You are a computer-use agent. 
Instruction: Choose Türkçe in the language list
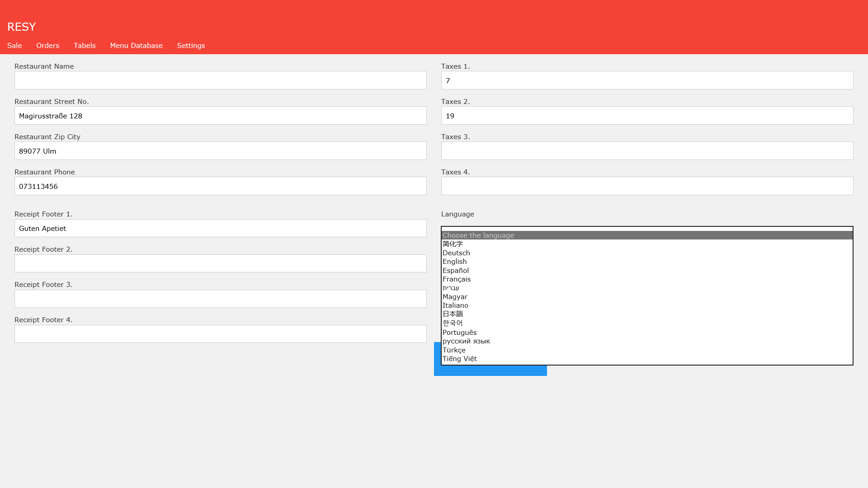454,350
